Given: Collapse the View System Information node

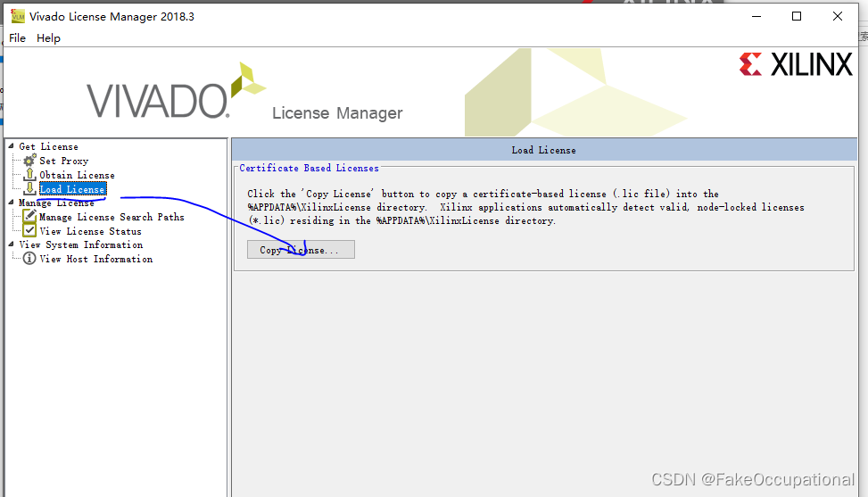Looking at the screenshot, I should pyautogui.click(x=11, y=244).
